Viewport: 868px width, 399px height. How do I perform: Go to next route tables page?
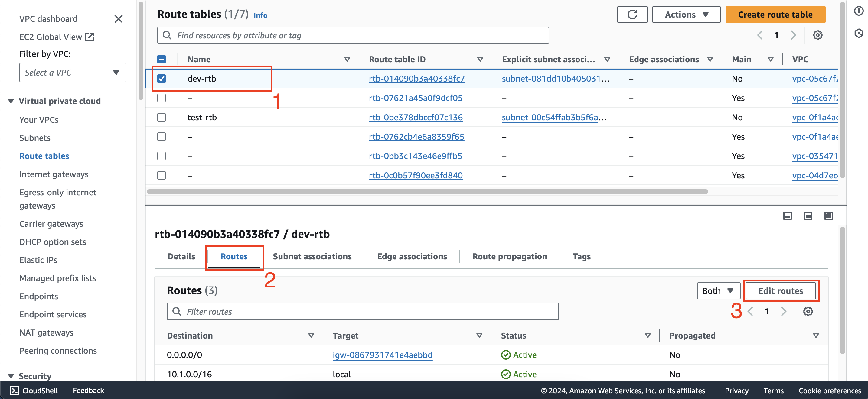pos(793,35)
